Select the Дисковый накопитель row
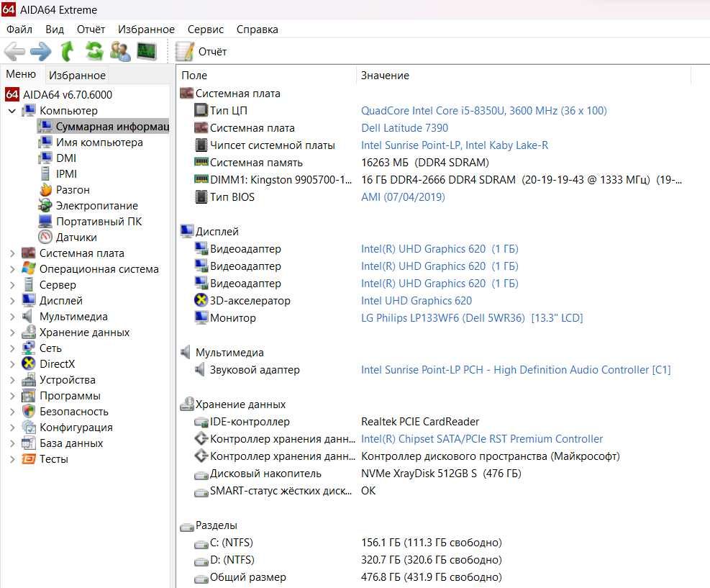This screenshot has height=588, width=710. (x=358, y=474)
